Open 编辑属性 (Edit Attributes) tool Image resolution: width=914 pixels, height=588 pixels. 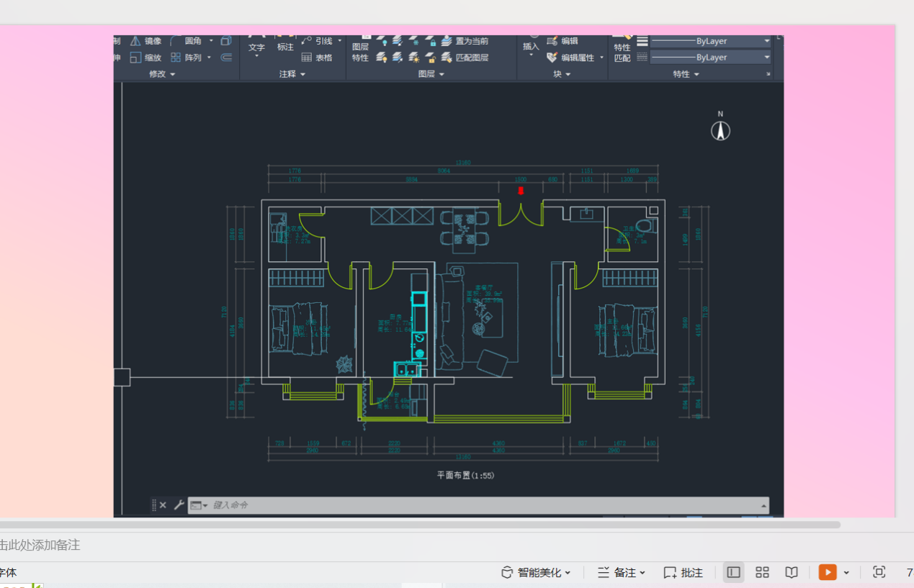click(x=552, y=58)
